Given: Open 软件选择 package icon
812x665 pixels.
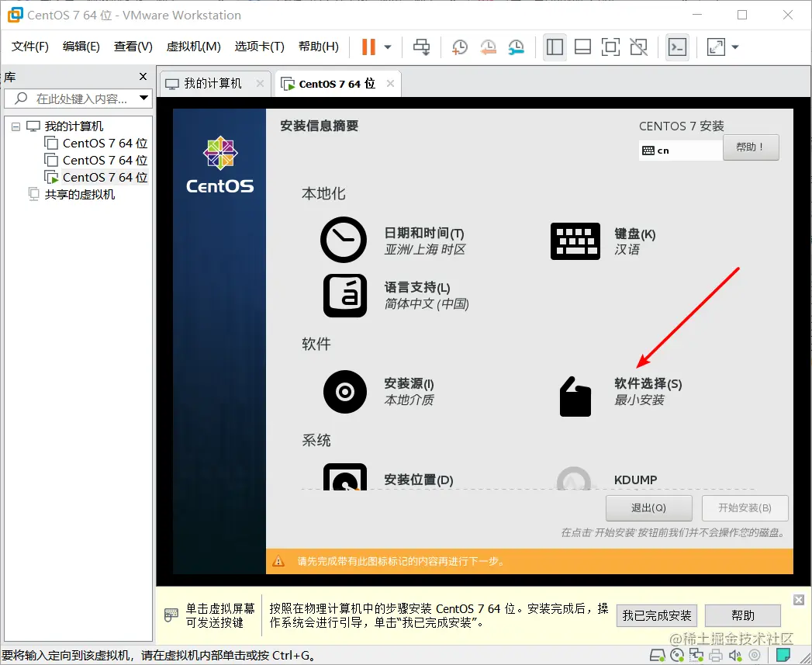Looking at the screenshot, I should pos(575,397).
